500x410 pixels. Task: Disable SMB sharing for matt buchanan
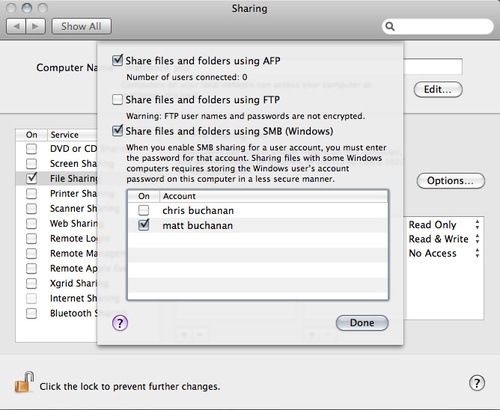click(144, 225)
